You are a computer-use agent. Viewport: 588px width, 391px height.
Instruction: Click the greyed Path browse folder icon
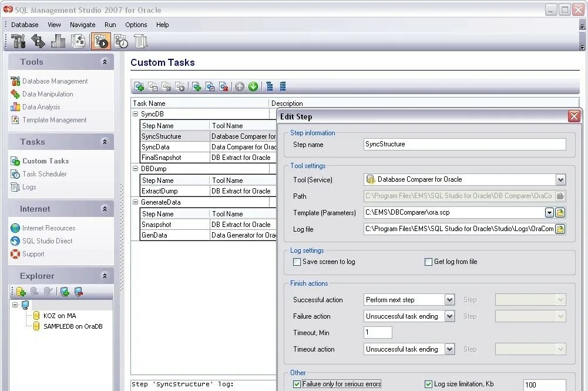(560, 196)
